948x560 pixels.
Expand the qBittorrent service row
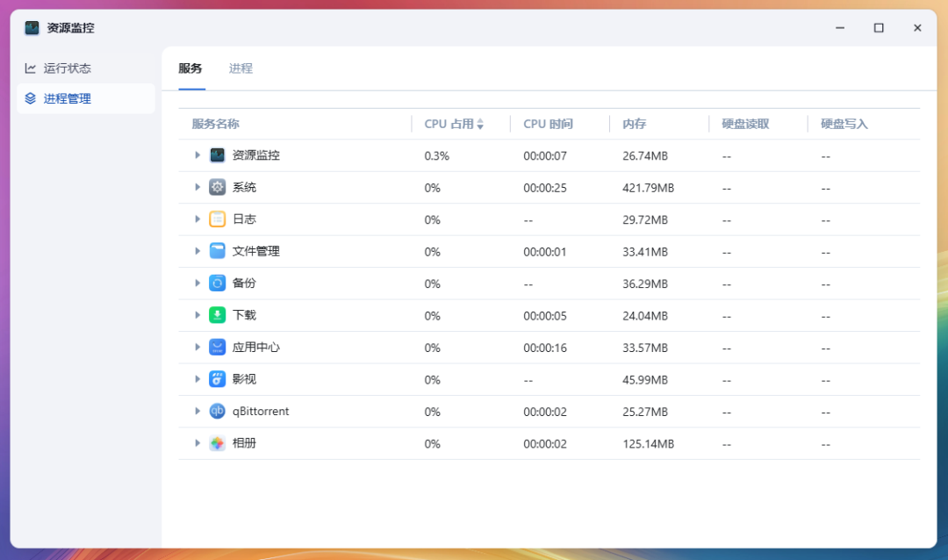[x=197, y=412]
